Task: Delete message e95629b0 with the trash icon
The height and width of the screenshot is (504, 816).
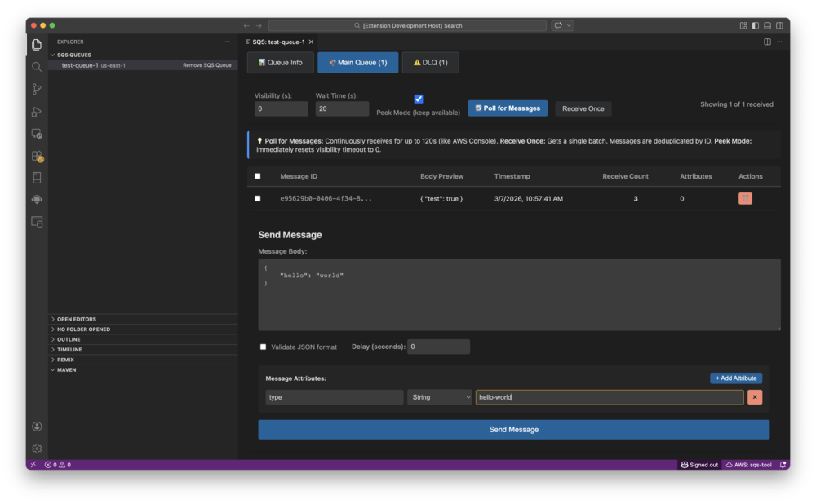Action: [x=745, y=198]
